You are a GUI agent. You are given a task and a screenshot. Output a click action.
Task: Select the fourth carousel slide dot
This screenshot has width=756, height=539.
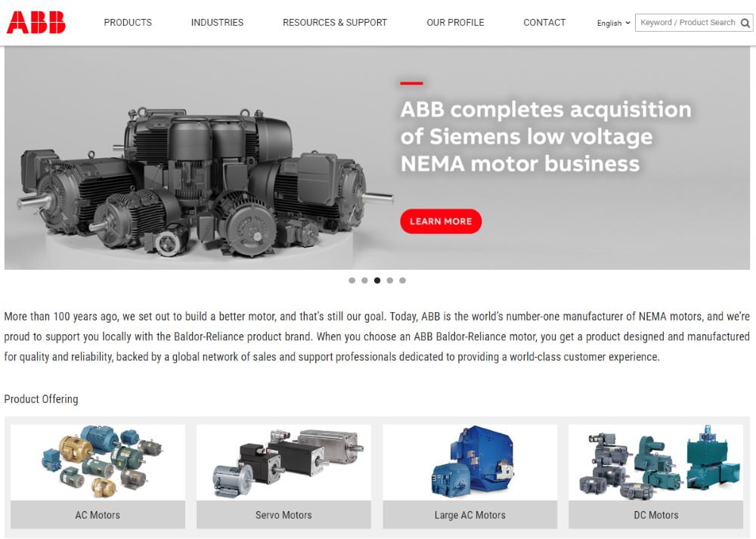click(x=390, y=280)
